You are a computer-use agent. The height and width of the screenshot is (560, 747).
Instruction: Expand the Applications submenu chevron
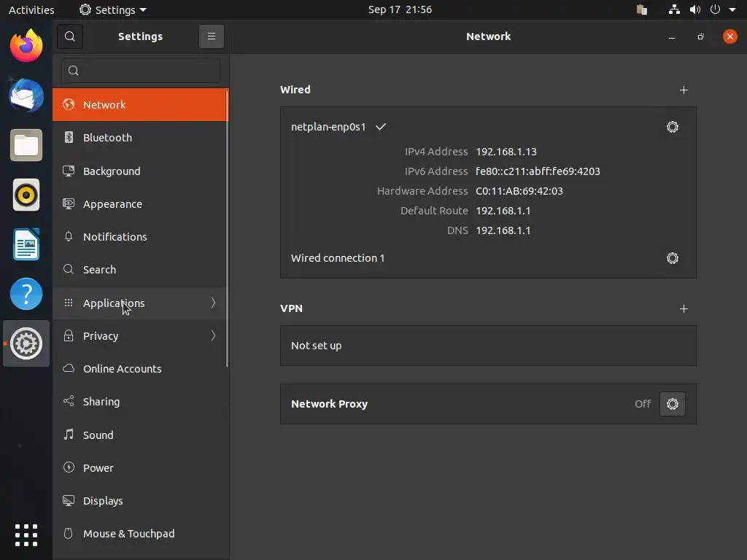[213, 303]
